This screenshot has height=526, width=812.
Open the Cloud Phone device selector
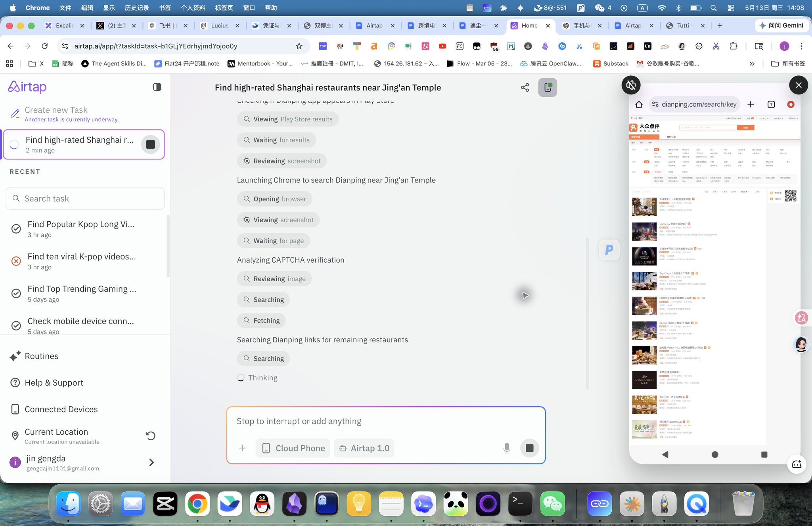[x=293, y=448]
